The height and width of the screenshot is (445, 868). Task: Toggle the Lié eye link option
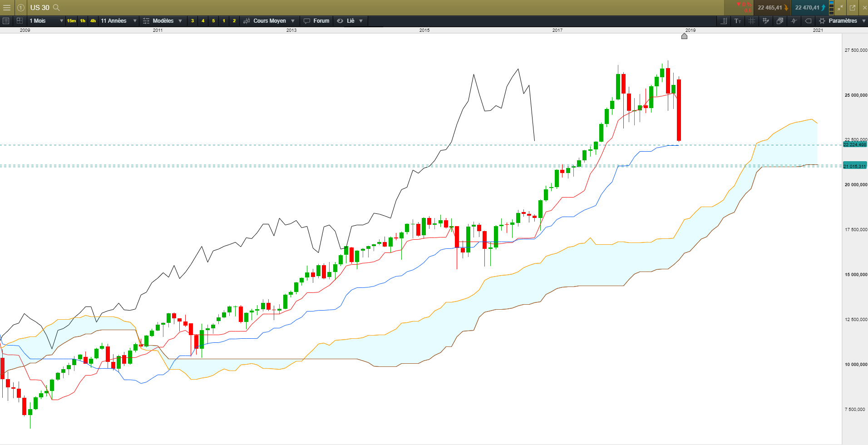tap(340, 21)
